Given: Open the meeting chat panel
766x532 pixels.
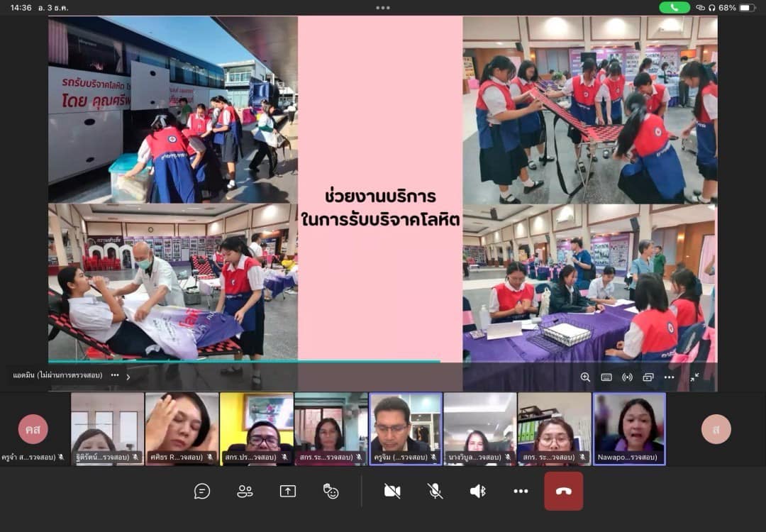Looking at the screenshot, I should coord(202,491).
